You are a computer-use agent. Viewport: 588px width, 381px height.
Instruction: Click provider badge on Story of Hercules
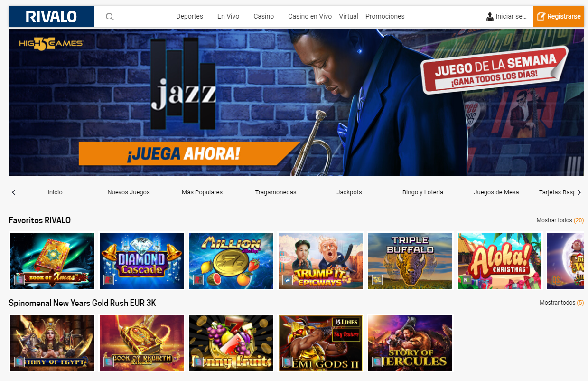(x=377, y=362)
